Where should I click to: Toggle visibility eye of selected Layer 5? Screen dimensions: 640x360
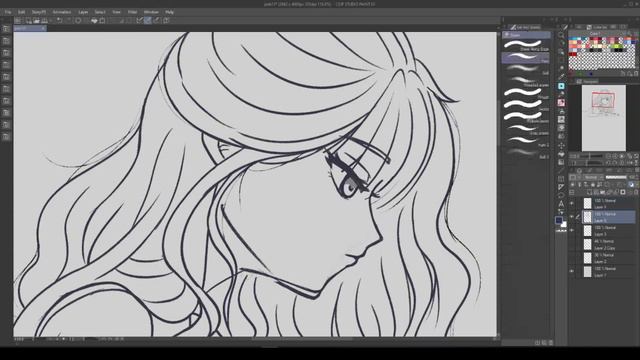(x=572, y=217)
